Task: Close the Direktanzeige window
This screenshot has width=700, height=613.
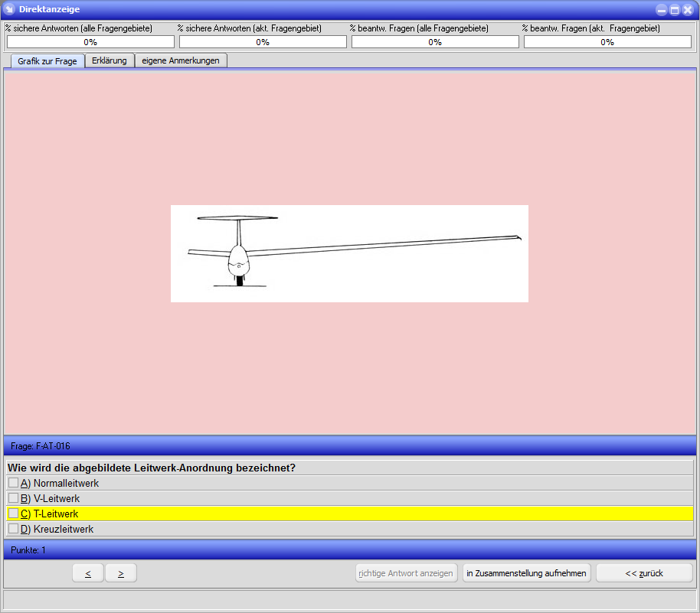Action: coord(688,10)
